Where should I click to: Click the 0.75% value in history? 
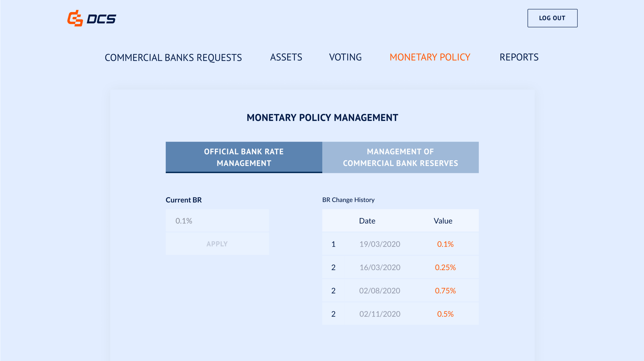(x=445, y=291)
